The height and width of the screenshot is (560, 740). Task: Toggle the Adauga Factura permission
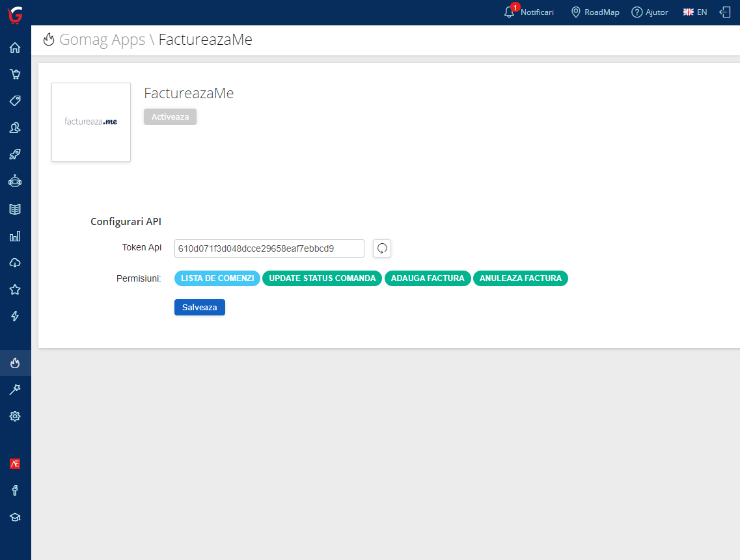pyautogui.click(x=428, y=278)
